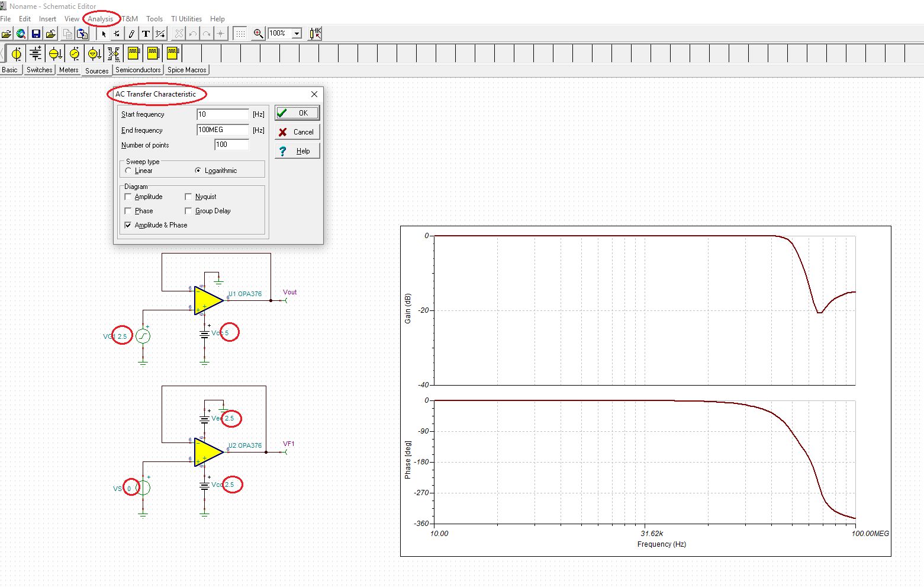Open the Insert menu

[x=48, y=19]
